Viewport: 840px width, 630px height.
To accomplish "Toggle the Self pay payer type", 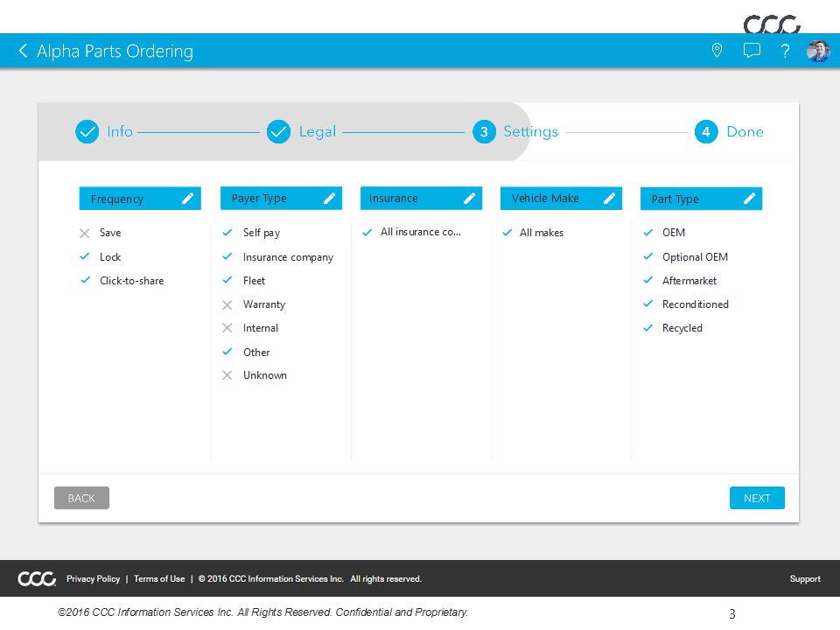I will coord(251,233).
